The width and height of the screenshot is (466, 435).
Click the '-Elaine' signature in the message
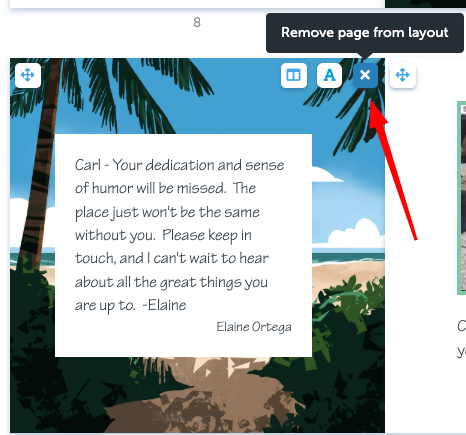click(164, 305)
